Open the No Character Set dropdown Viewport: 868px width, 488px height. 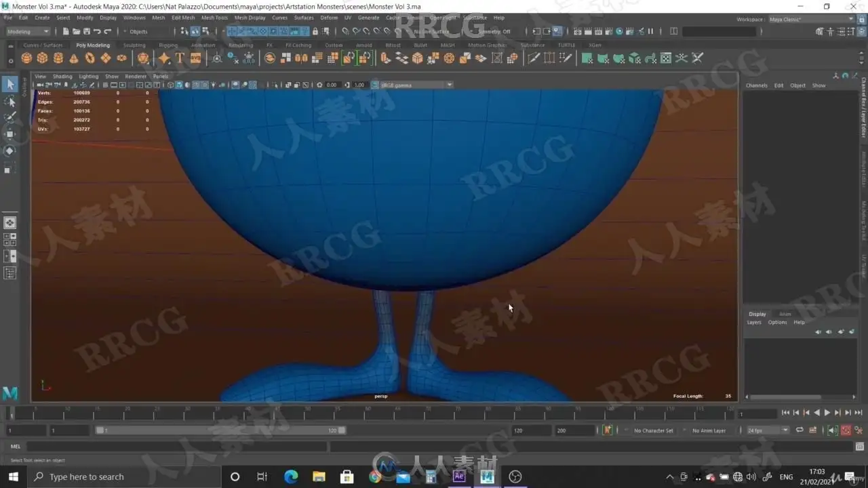652,430
